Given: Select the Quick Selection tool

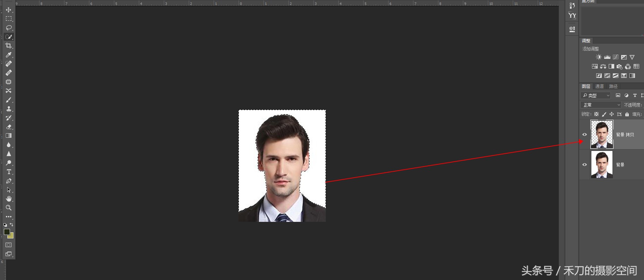Looking at the screenshot, I should tap(9, 37).
